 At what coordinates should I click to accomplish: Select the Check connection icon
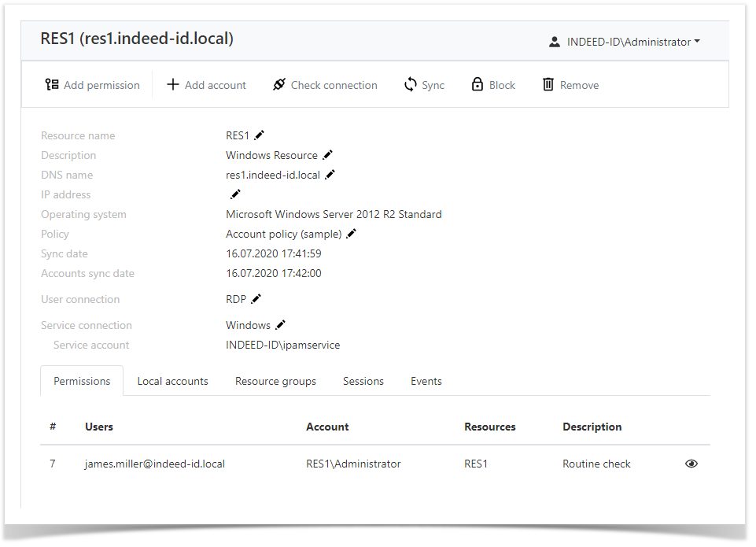[279, 84]
